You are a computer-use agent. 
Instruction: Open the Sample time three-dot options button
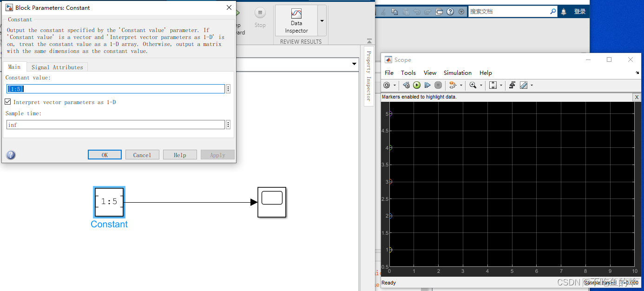click(228, 125)
